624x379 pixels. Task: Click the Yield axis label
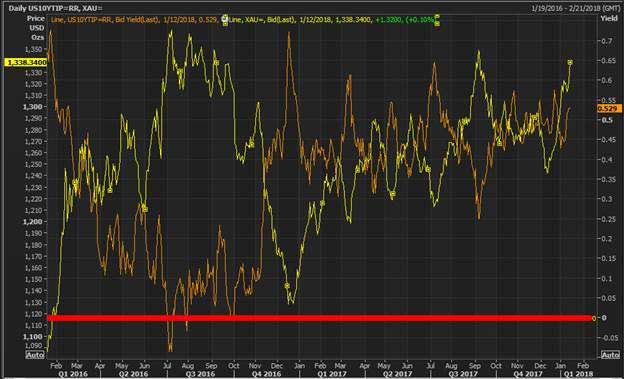[x=608, y=18]
